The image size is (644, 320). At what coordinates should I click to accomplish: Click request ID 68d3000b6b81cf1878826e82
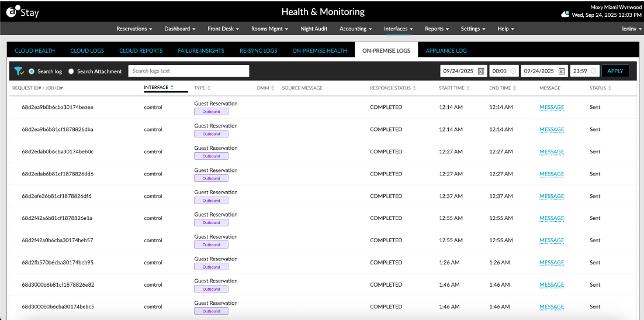click(x=58, y=285)
